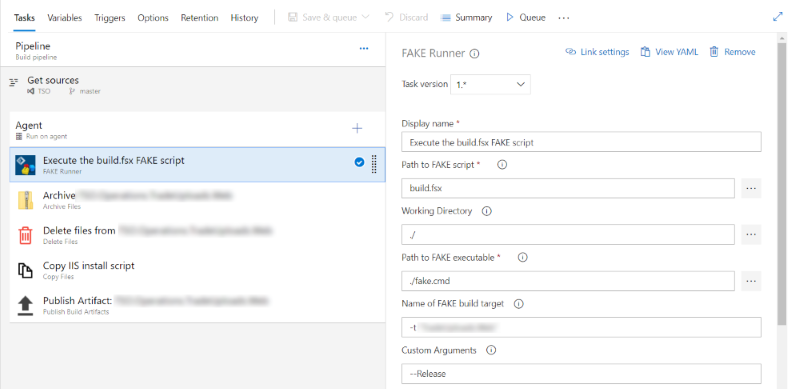Open the build Summary
Viewport: 800px width, 389px height.
point(466,17)
